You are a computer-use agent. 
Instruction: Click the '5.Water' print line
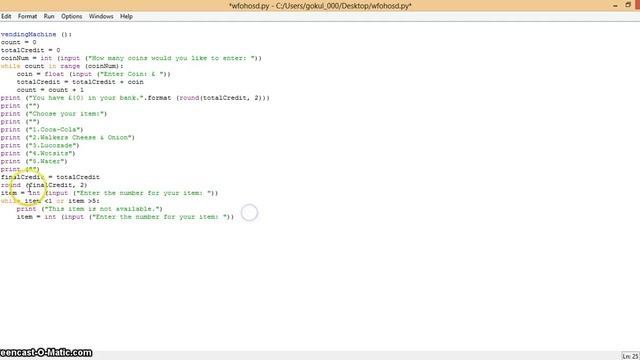coord(34,162)
